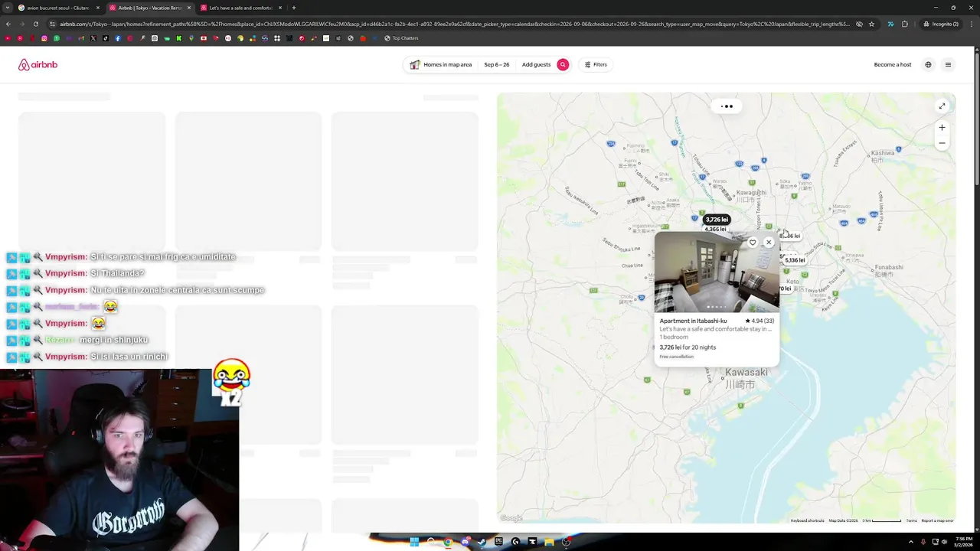Reload the page
The image size is (980, 551).
(35, 24)
